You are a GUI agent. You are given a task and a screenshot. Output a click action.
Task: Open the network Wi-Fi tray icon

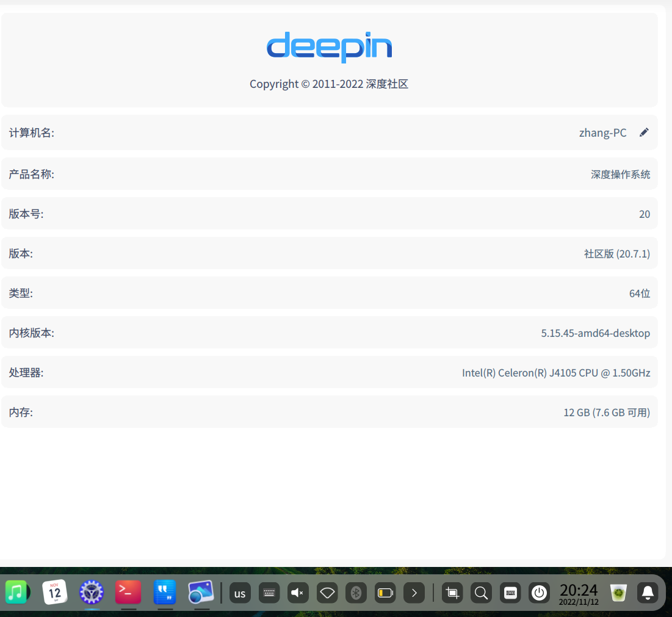tap(327, 593)
